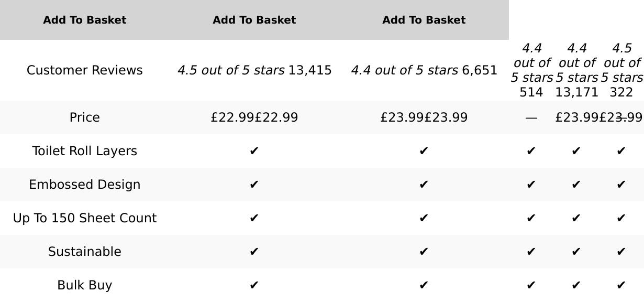Click Bulk Buy checkmark for 6,651-review product
The width and height of the screenshot is (644, 302).
pos(424,285)
